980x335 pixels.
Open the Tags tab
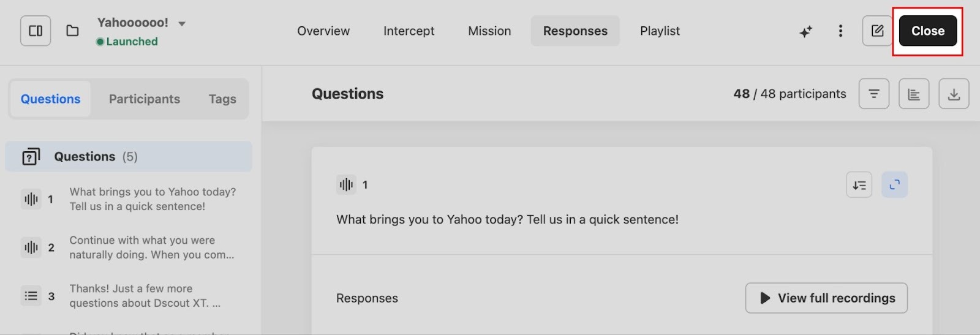click(222, 99)
